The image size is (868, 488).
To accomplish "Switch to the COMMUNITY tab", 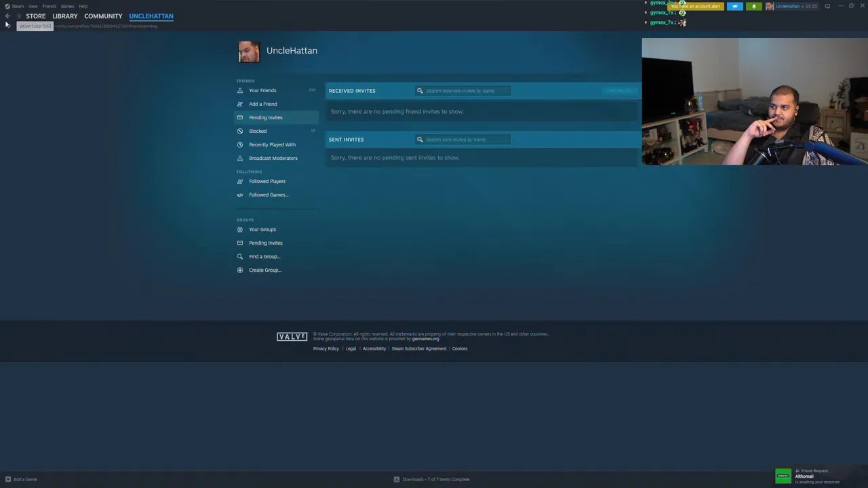I will click(x=103, y=16).
